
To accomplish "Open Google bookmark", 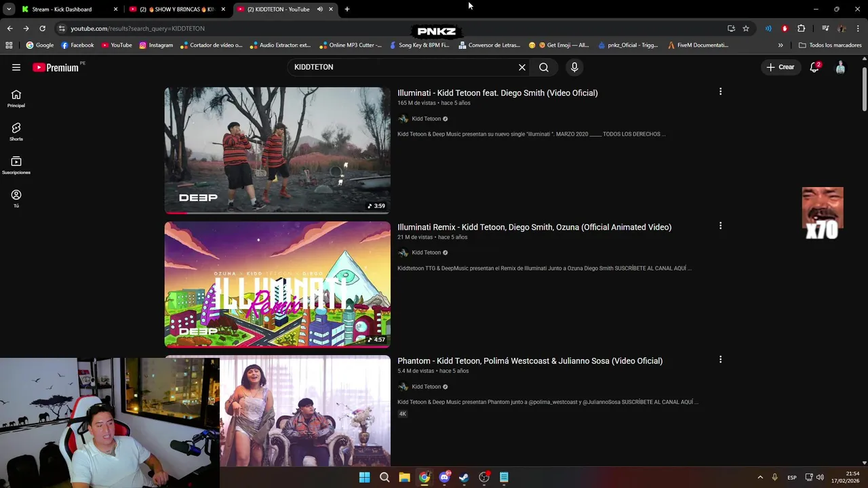I will [x=39, y=45].
